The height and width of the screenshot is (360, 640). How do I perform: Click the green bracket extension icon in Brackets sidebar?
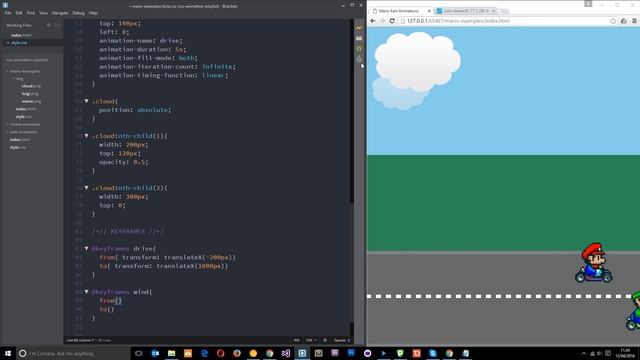[359, 49]
